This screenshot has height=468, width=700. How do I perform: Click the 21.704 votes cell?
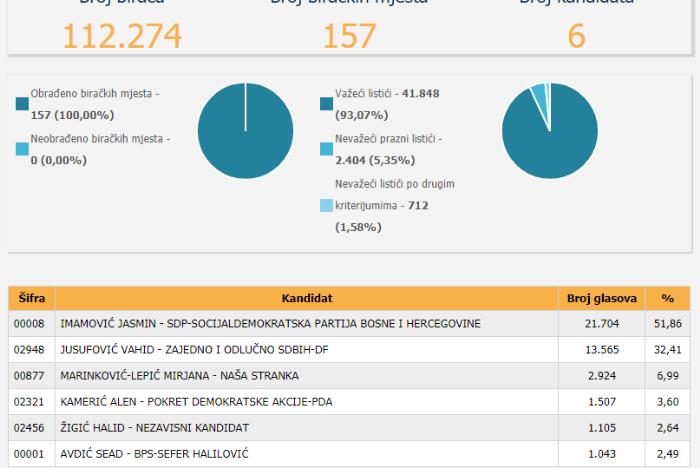point(602,323)
